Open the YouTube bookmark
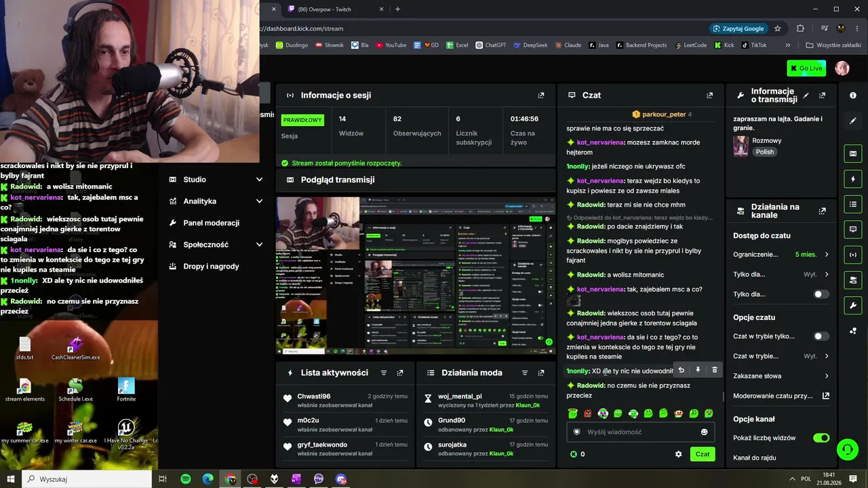This screenshot has height=488, width=868. (390, 45)
